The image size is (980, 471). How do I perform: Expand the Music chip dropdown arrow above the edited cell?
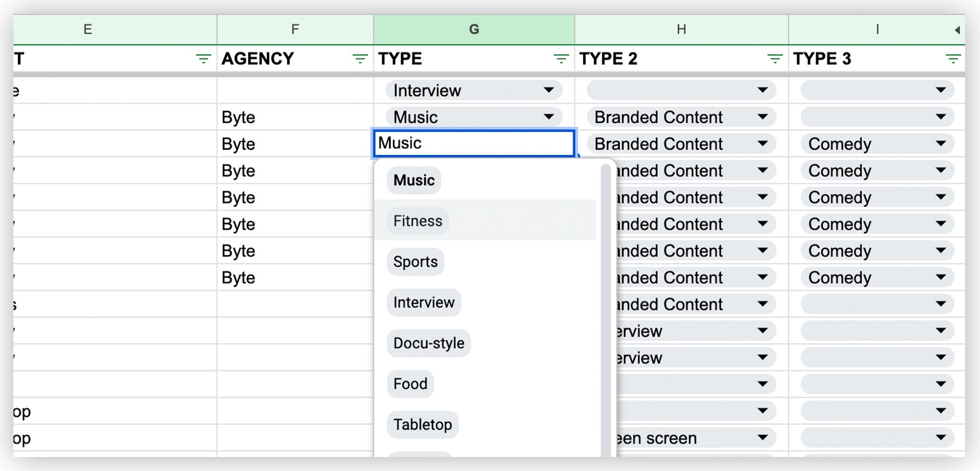coord(548,117)
